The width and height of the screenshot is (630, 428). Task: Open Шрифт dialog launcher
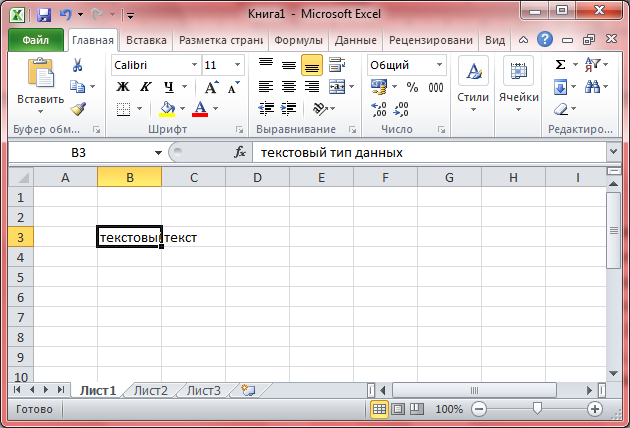(x=239, y=130)
